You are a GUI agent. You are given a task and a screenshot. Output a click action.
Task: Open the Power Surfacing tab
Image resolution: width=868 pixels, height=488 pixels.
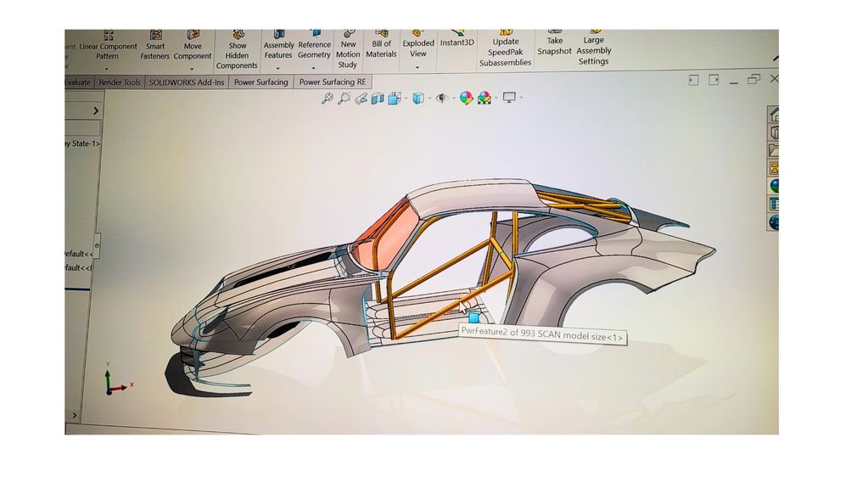260,82
